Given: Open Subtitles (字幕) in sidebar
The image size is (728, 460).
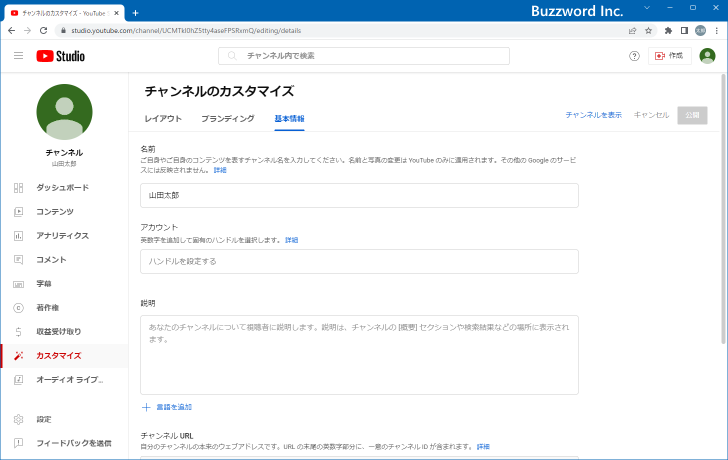Looking at the screenshot, I should (x=65, y=284).
